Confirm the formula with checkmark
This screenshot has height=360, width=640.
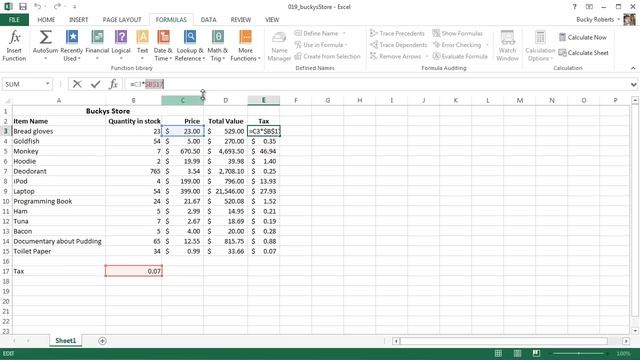[x=96, y=84]
